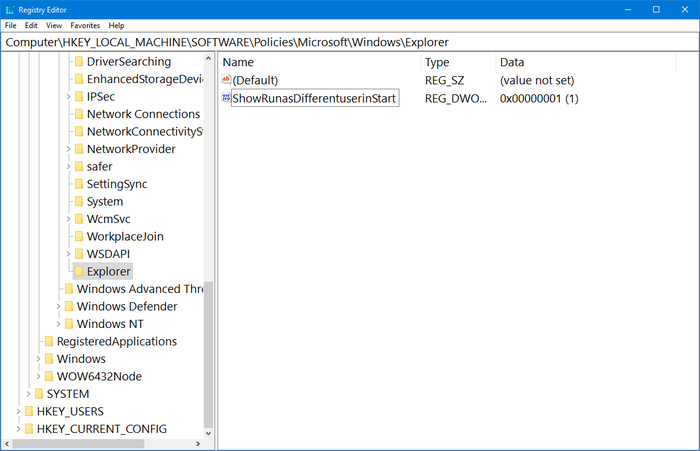Click the DriverSearching folder icon
This screenshot has height=451, width=700.
[79, 61]
